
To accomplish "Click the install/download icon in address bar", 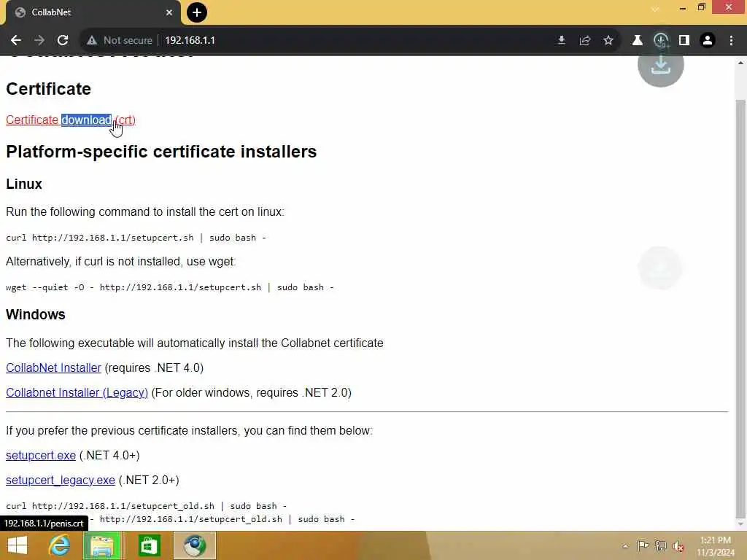I will (x=562, y=41).
